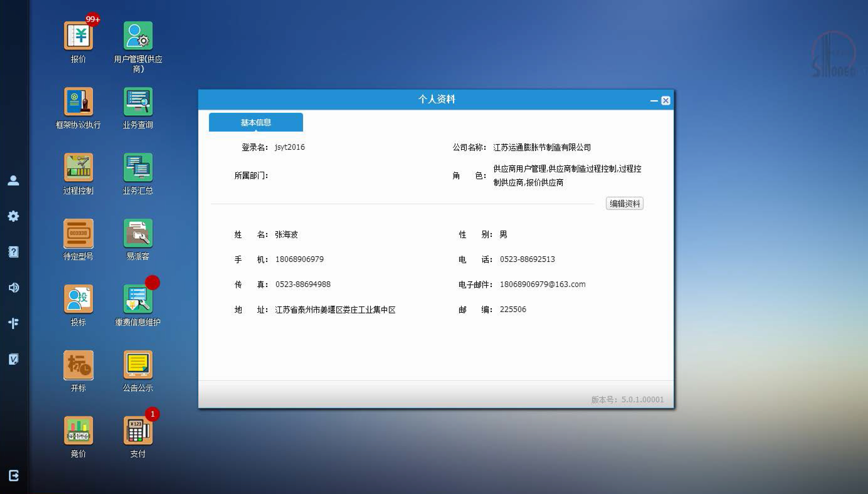
Task: Click the badge showing 1 on 支付
Action: pos(152,414)
